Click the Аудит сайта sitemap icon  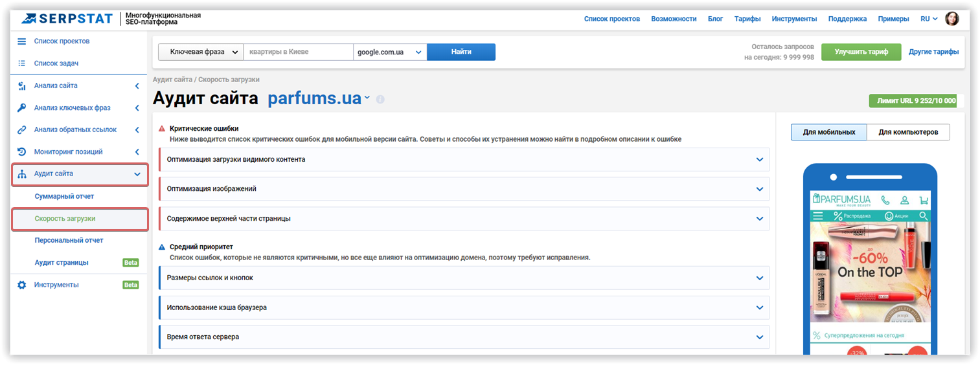tap(22, 174)
